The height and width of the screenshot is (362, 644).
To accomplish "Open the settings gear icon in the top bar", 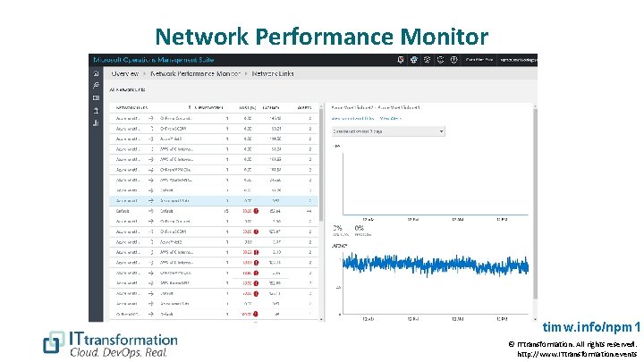I will point(428,60).
